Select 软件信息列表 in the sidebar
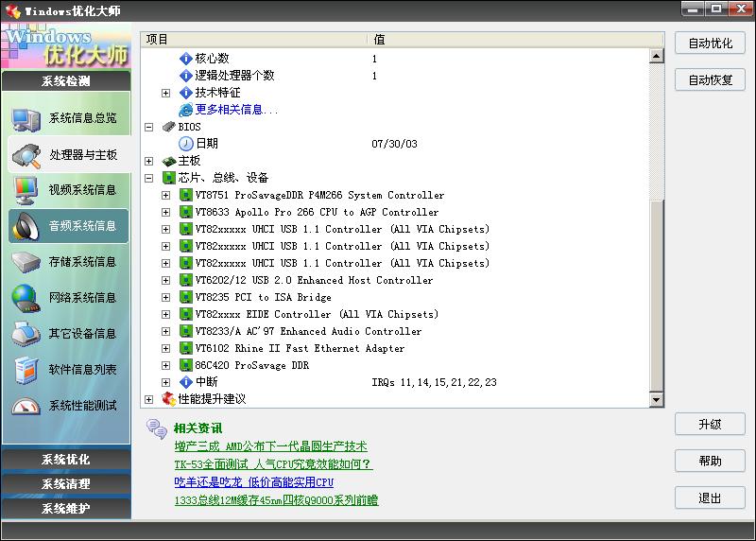 point(68,370)
